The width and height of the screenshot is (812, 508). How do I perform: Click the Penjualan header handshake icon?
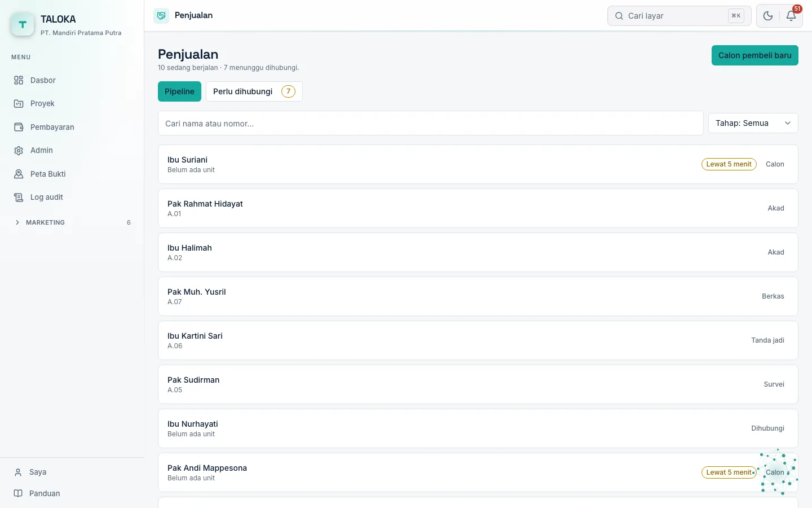coord(161,16)
